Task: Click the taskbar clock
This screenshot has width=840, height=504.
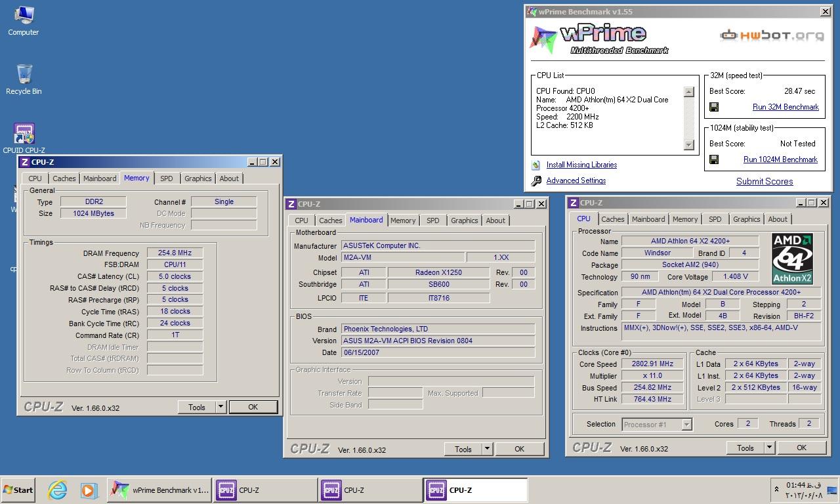Action: click(804, 490)
